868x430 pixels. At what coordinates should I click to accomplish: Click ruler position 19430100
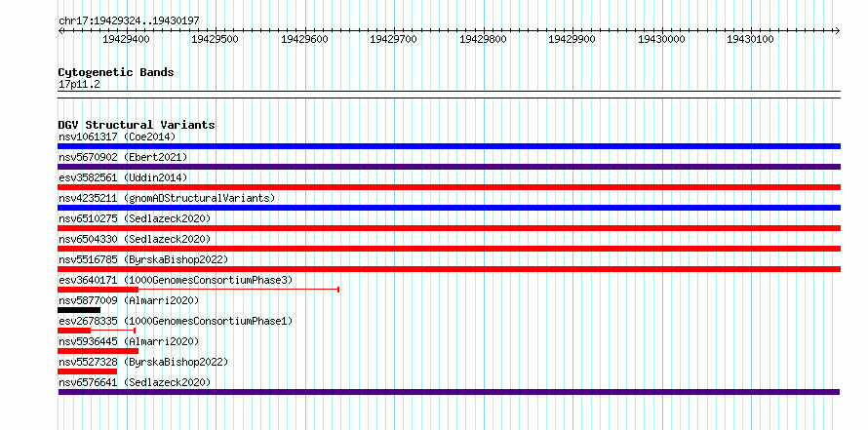coord(750,39)
